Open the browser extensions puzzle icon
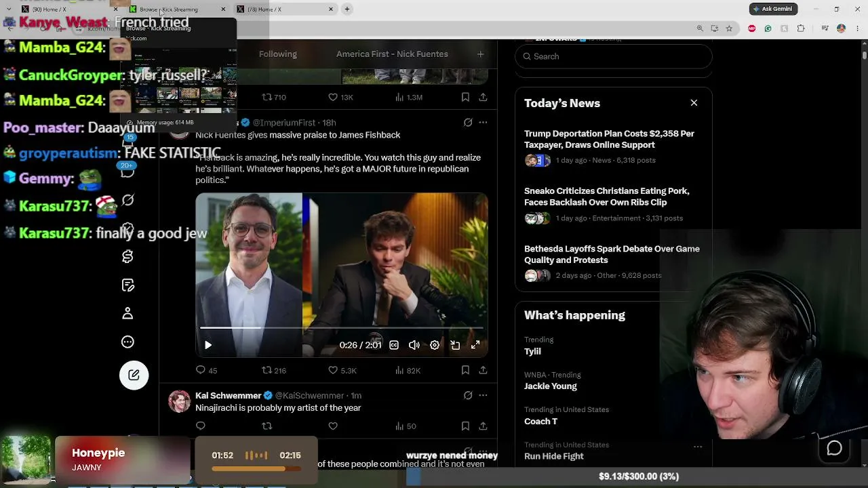 [x=801, y=28]
